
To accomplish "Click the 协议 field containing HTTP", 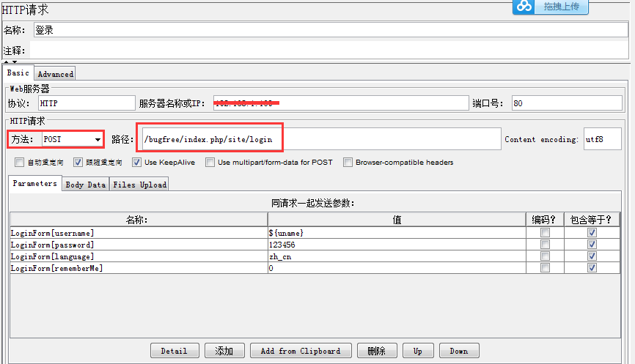I will click(87, 103).
